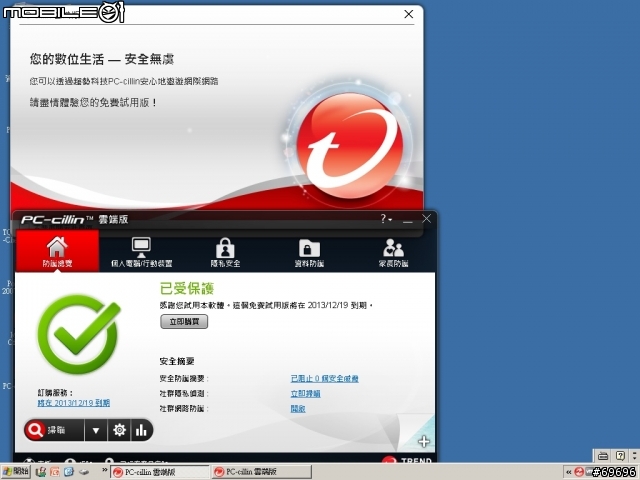Expand the ? help dropdown menu
The image size is (640, 480).
pyautogui.click(x=386, y=219)
